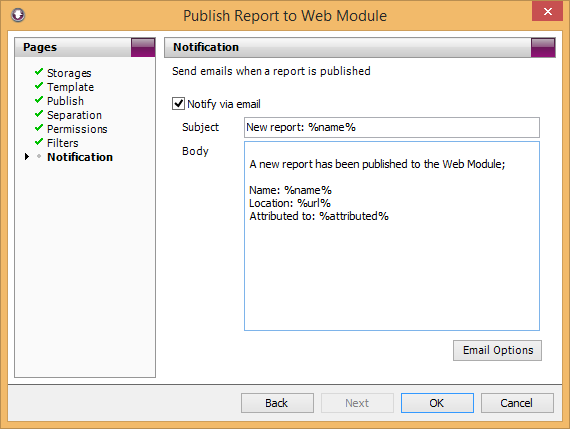Click green checkmark beside Storages

(39, 72)
